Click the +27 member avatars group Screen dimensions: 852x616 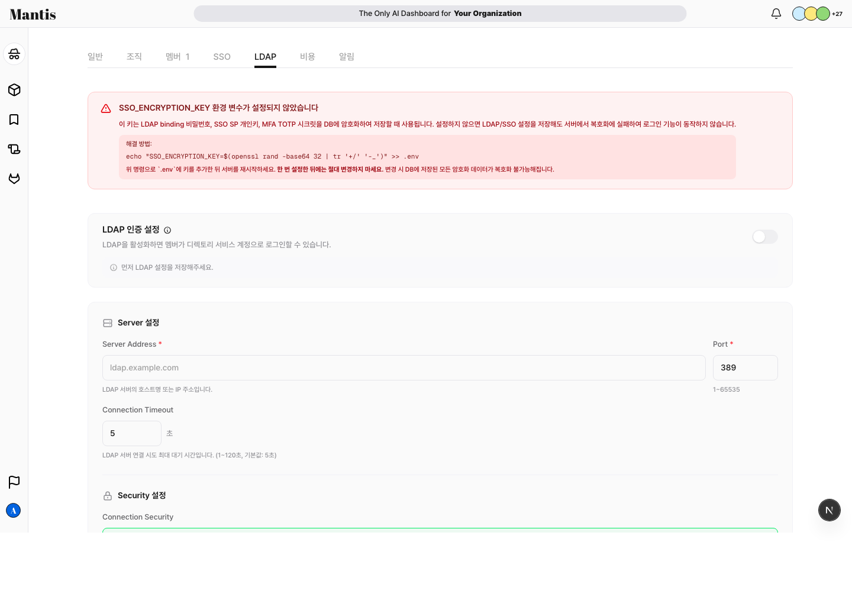point(817,14)
